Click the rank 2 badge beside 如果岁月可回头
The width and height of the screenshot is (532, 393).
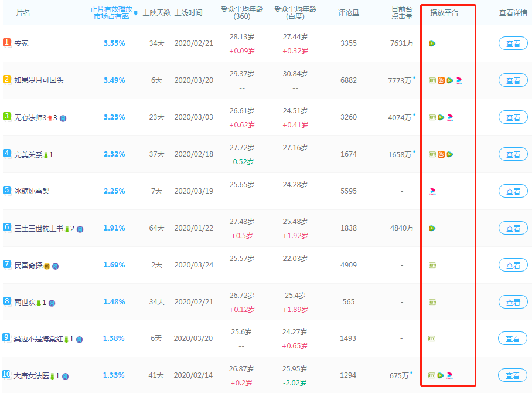tap(6, 80)
